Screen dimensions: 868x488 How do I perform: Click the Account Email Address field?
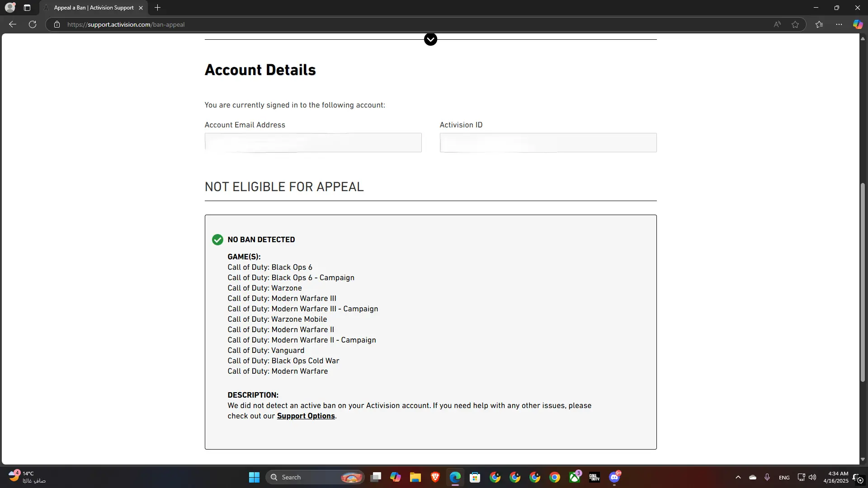coord(313,143)
